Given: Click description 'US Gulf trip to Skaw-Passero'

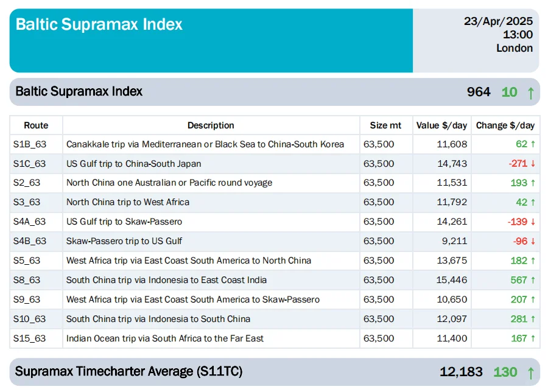Looking at the screenshot, I should 124,222.
